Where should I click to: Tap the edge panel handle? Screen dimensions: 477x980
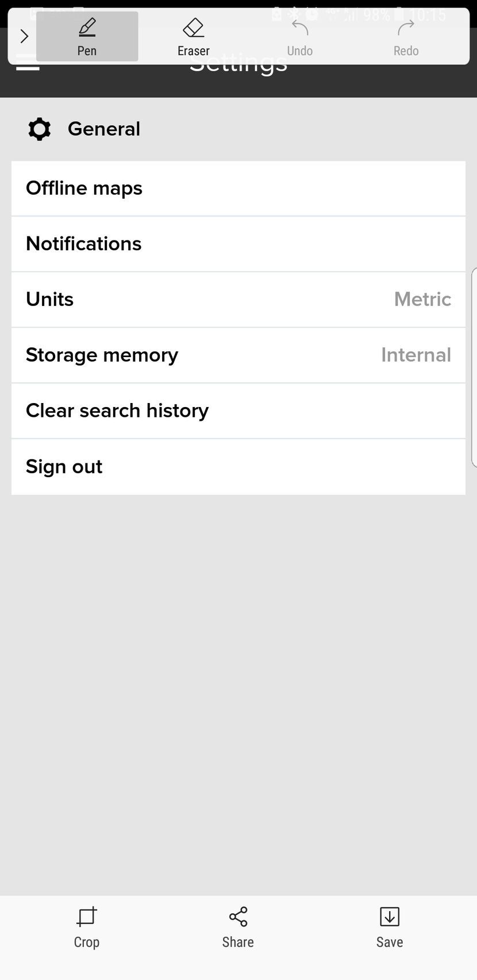pyautogui.click(x=474, y=367)
